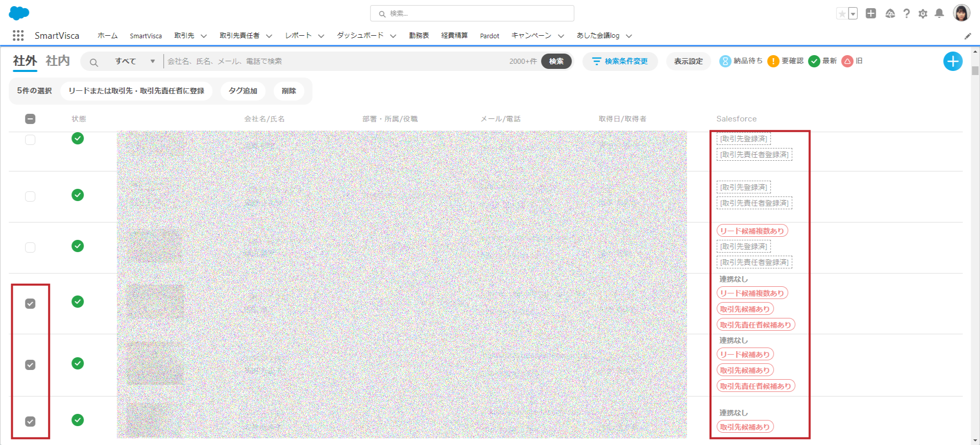Uncheck the bottom row checkbox
The height and width of the screenshot is (445, 980).
point(30,422)
